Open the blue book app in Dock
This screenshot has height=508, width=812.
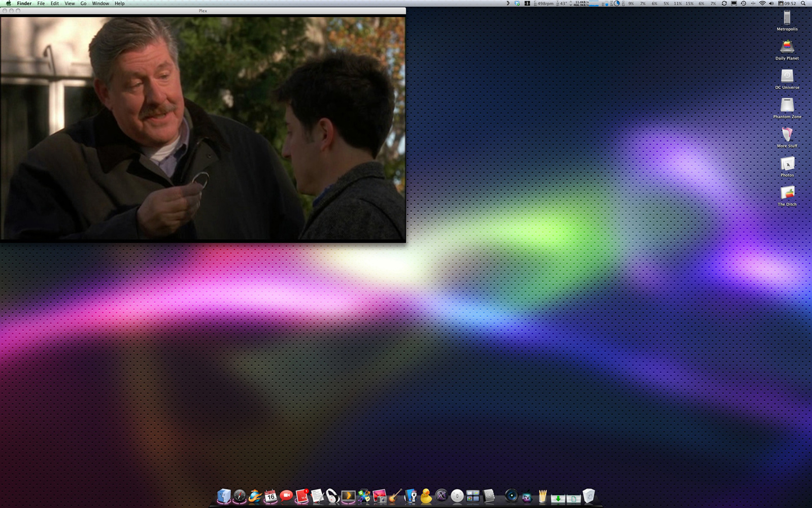[x=411, y=496]
